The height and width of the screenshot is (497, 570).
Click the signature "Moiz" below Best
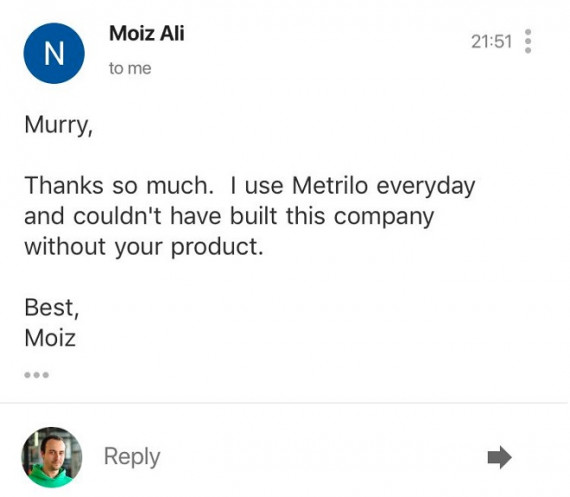(x=50, y=338)
